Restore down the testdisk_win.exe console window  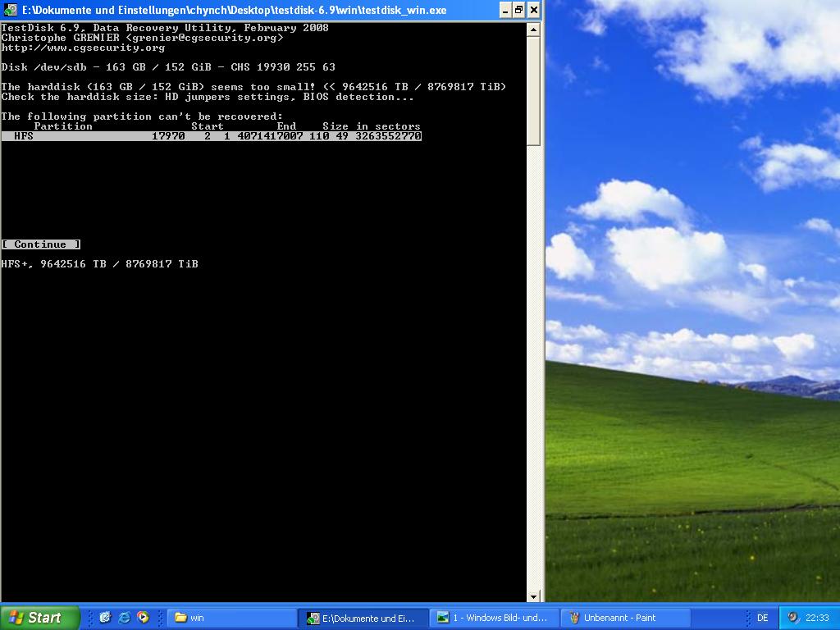pyautogui.click(x=519, y=10)
